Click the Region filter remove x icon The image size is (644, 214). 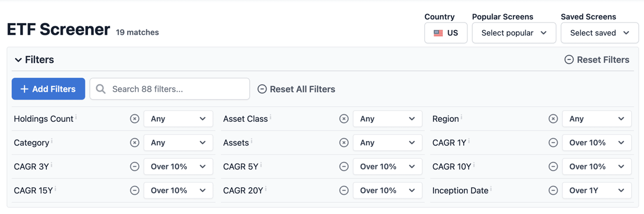(x=553, y=119)
